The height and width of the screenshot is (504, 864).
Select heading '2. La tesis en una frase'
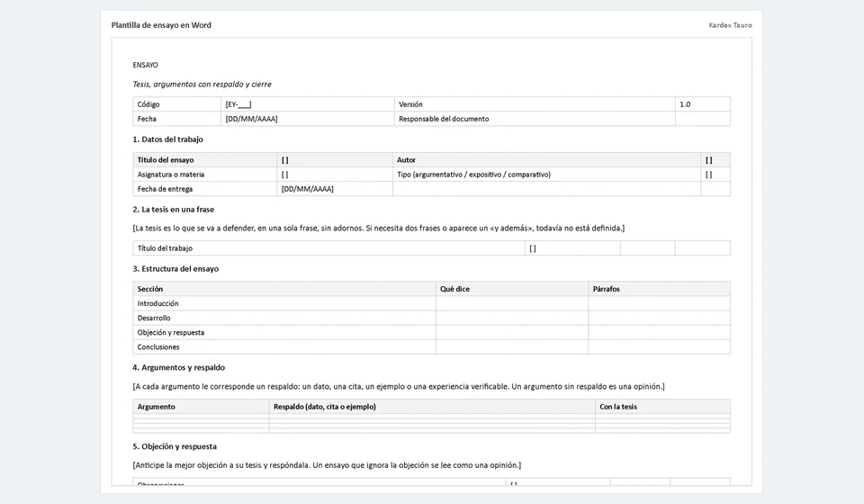click(174, 210)
